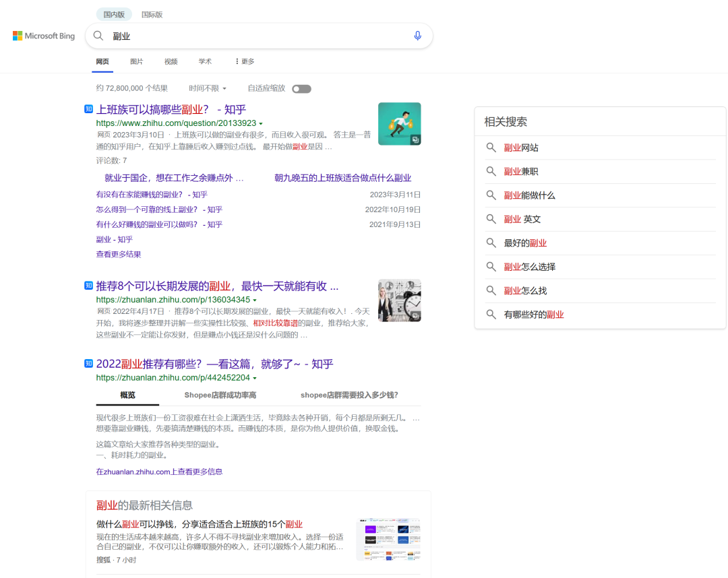728x578 pixels.
Task: Open the 副业 - 知乎 link
Action: 114,239
